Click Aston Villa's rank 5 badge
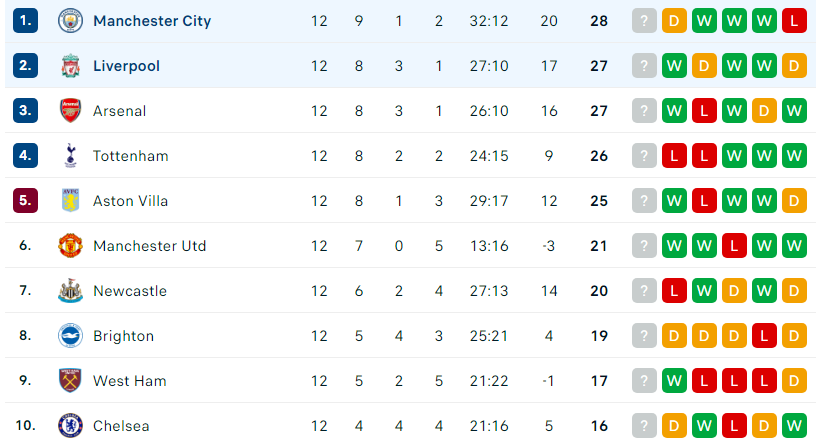This screenshot has height=446, width=816. (26, 201)
